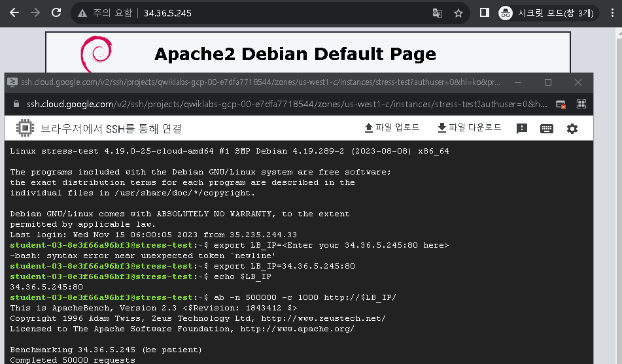Image resolution: width=622 pixels, height=364 pixels.
Task: Click the 브라우저에서 SSH를 통해 연결 title
Action: [111, 129]
